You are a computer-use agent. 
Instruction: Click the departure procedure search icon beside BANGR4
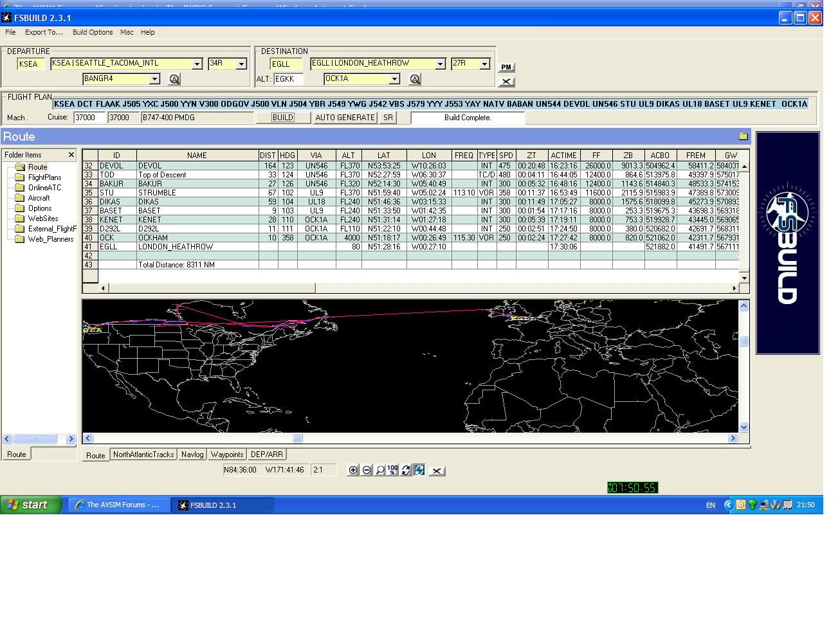point(174,79)
